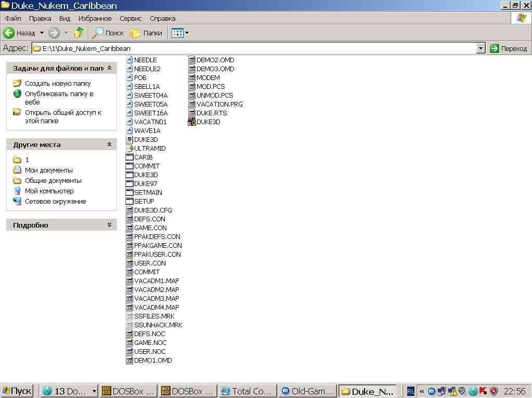532x398 pixels.
Task: Select the NEEDLE sound file icon
Action: tap(129, 60)
